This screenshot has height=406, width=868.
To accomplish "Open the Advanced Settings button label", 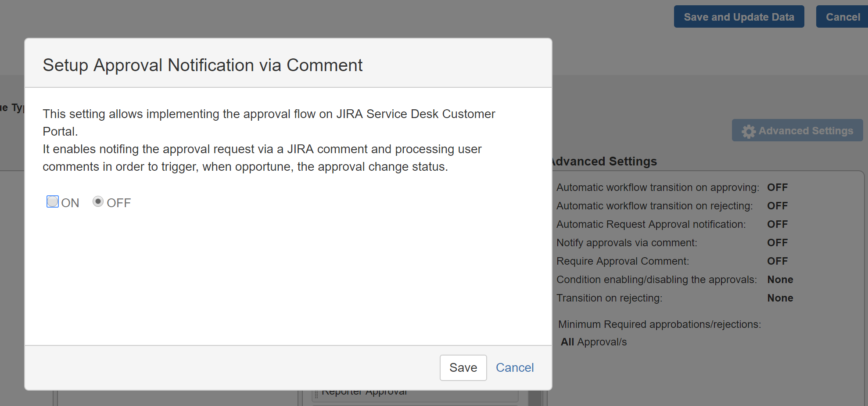I will (x=806, y=131).
